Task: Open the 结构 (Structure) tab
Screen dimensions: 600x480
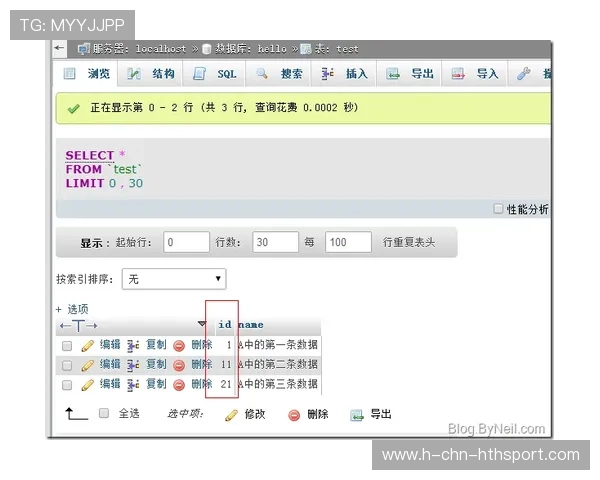Action: coord(150,73)
